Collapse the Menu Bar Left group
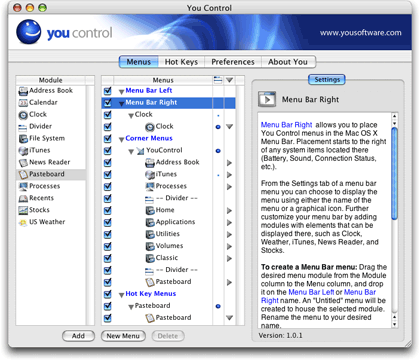Viewport: 420px width, 361px height. coord(122,91)
